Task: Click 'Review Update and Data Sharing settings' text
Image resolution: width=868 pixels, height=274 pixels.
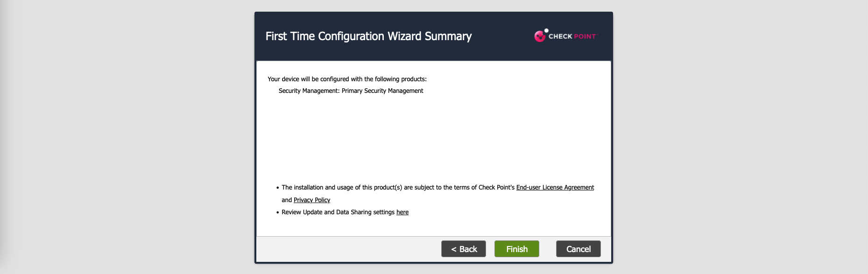Action: 338,212
